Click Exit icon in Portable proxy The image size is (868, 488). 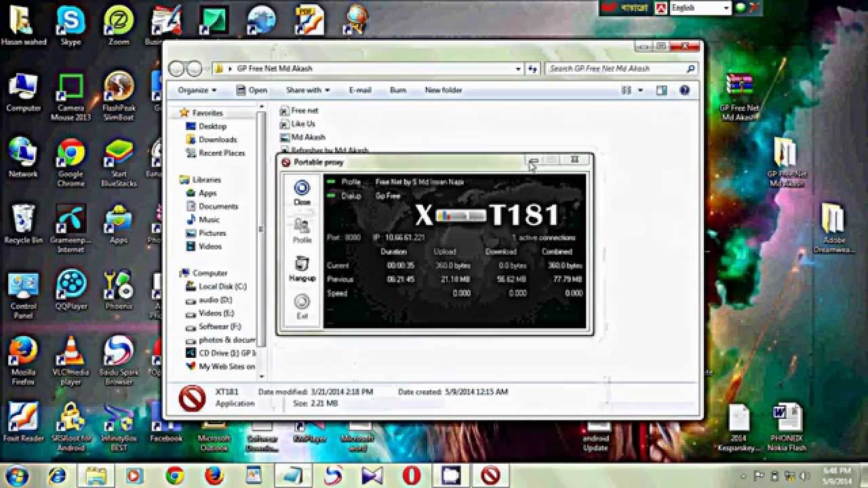(x=302, y=306)
